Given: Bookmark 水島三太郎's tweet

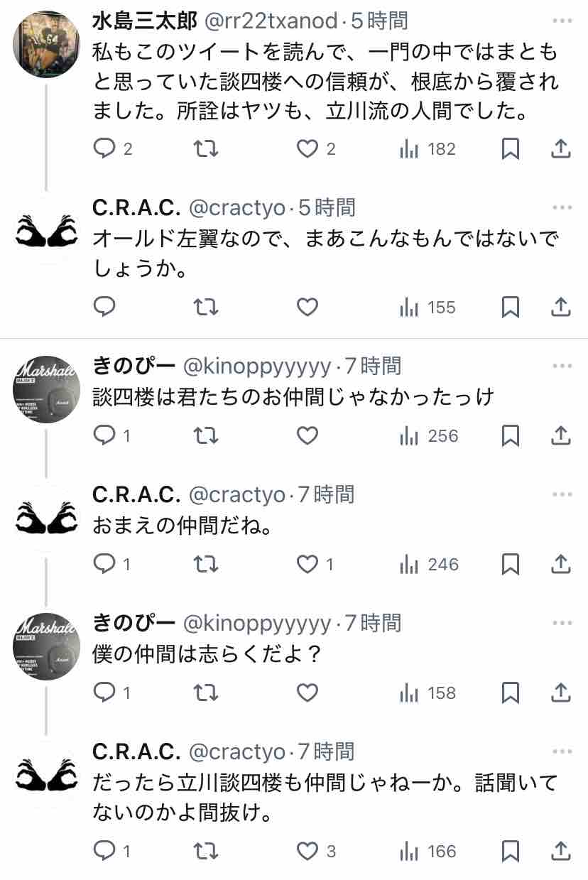Looking at the screenshot, I should tap(510, 148).
